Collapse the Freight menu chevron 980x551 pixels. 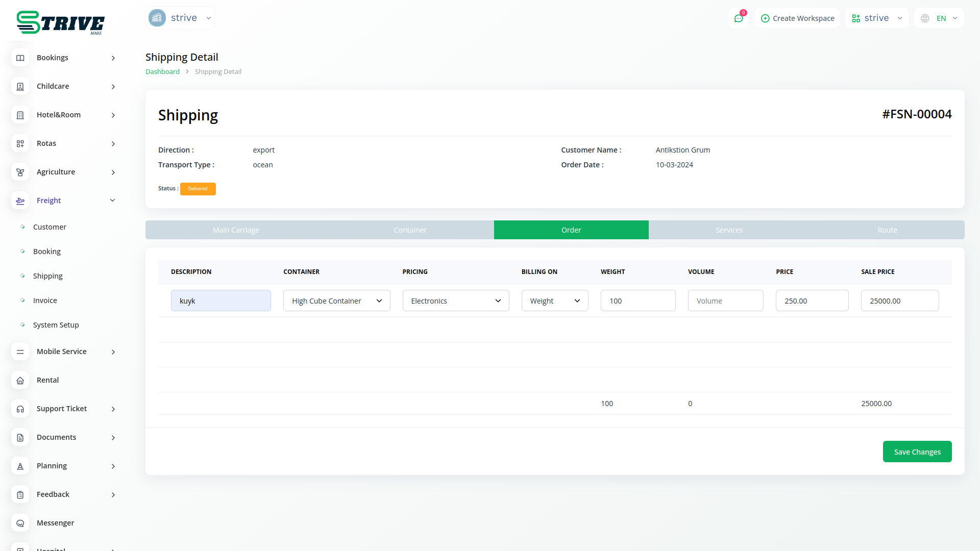coord(113,201)
